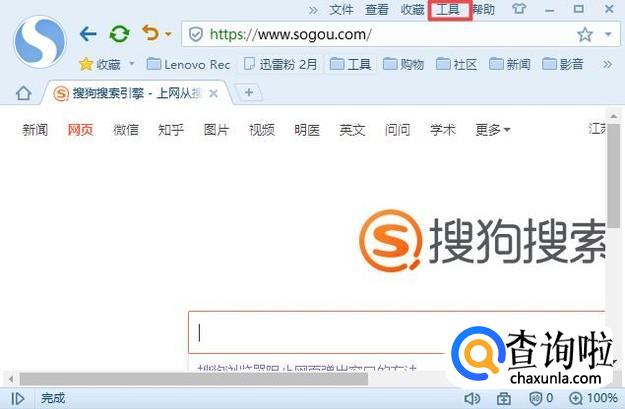625x409 pixels.
Task: Click the ad-block shield counter
Action: click(x=541, y=398)
